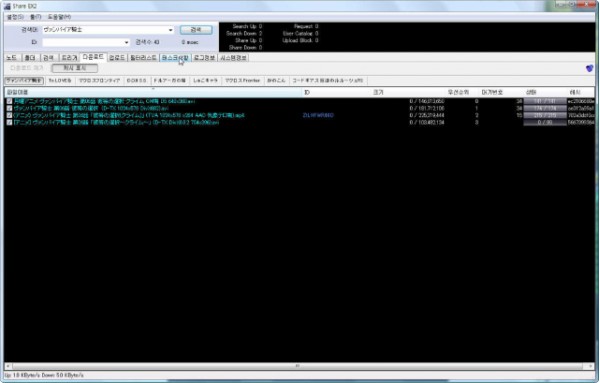Open the 시스템정보 tab

(x=233, y=58)
